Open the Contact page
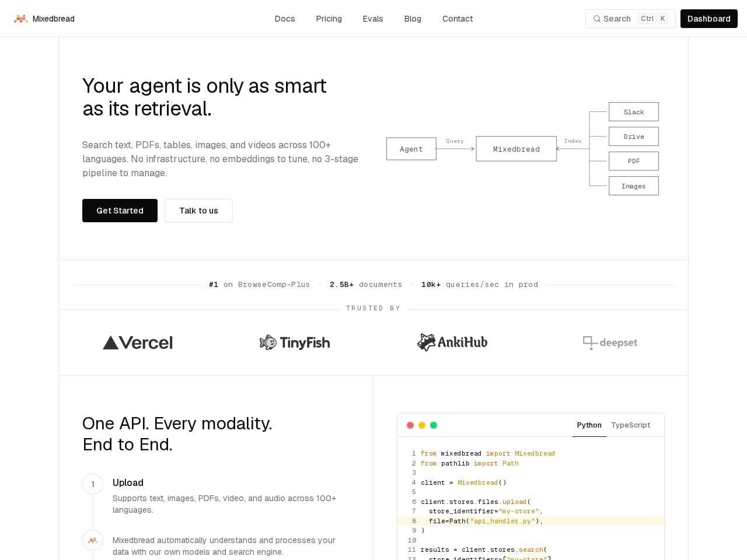This screenshot has height=560, width=747. [458, 19]
